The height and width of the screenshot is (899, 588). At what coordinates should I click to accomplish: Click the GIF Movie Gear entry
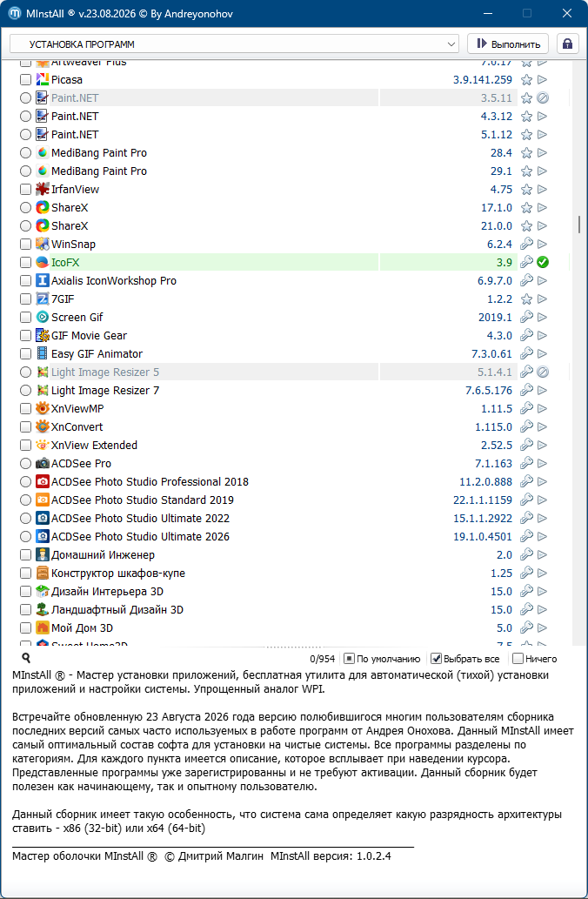(89, 335)
